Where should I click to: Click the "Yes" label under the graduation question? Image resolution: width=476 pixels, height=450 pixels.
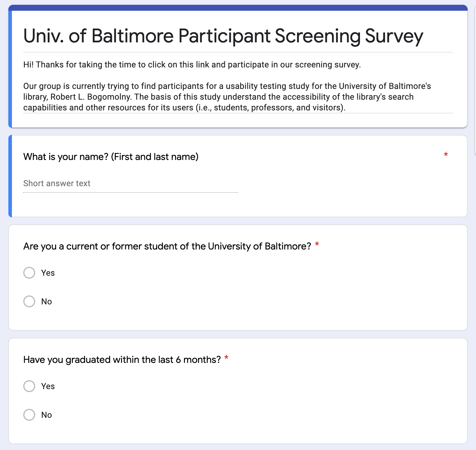pyautogui.click(x=48, y=386)
